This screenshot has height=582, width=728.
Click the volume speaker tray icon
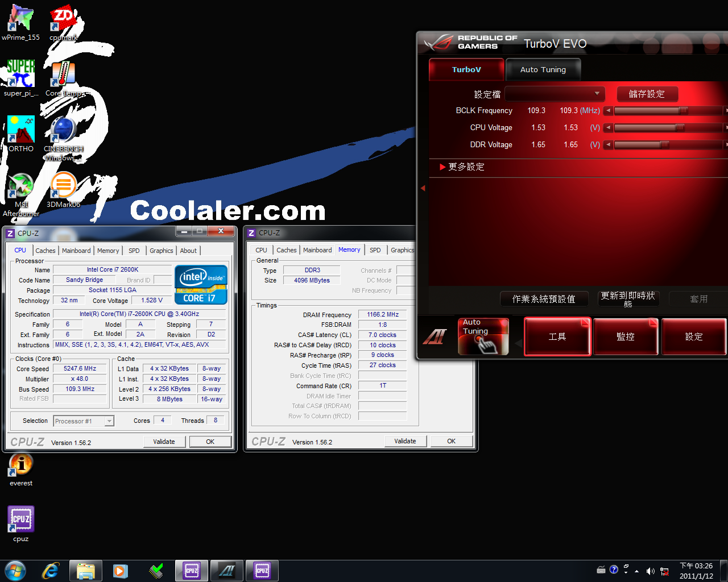click(x=651, y=571)
